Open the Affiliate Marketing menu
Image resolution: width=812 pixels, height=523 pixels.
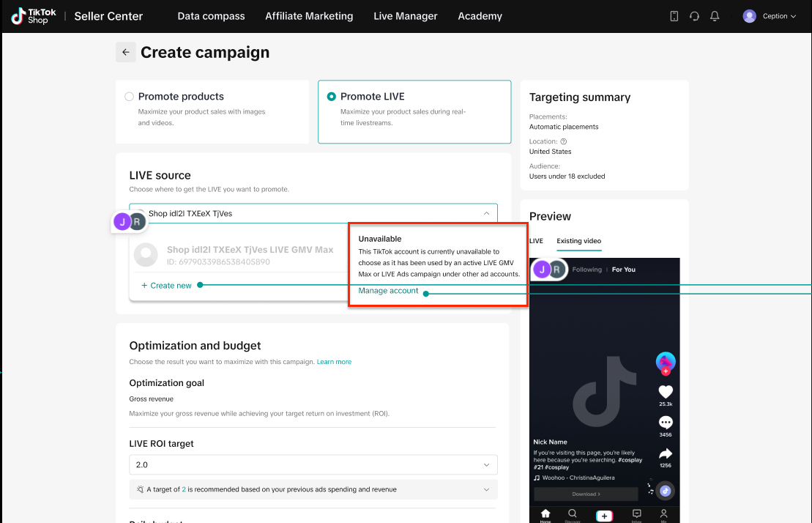(309, 16)
